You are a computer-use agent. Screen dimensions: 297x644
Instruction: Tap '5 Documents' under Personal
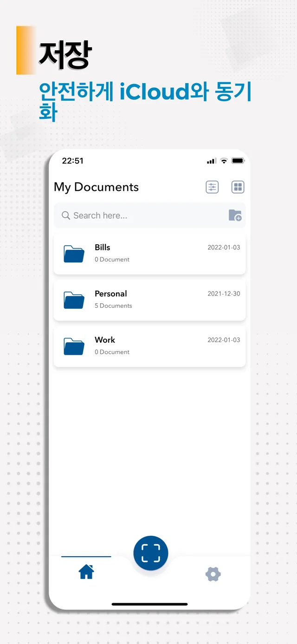[x=113, y=306]
